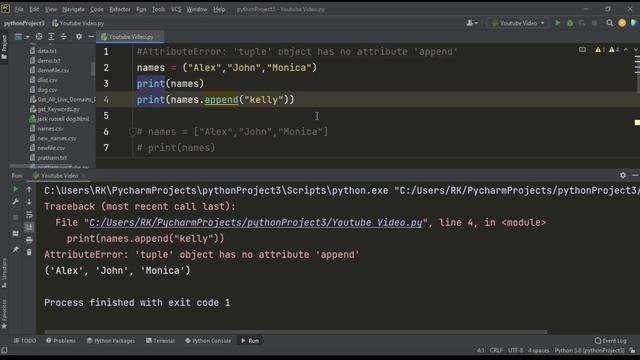Open Python 3.8 interpreter selector
640x360 pixels.
(x=589, y=351)
